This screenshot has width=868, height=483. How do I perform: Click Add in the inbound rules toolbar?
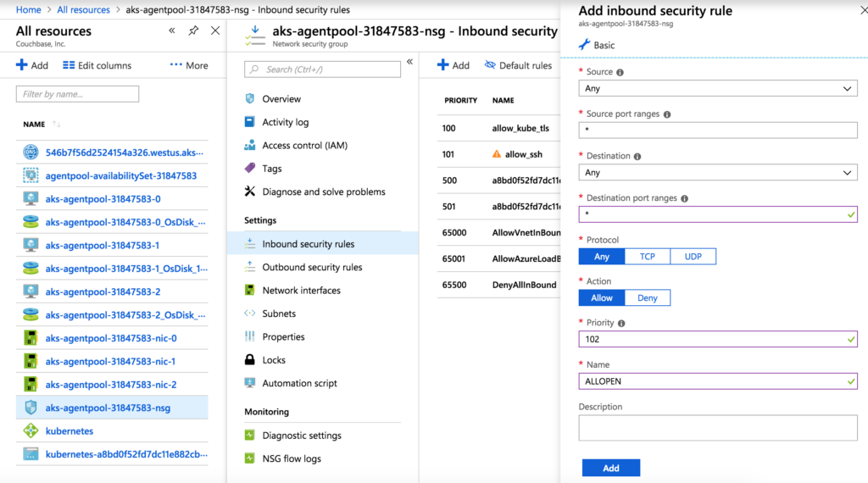pos(453,65)
